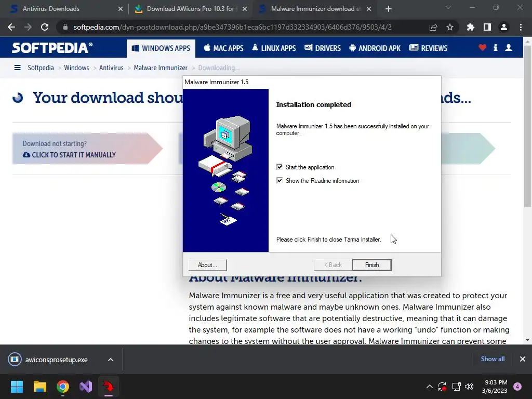Close the Malware Immunizer download tab
This screenshot has height=399, width=532.
(x=369, y=9)
